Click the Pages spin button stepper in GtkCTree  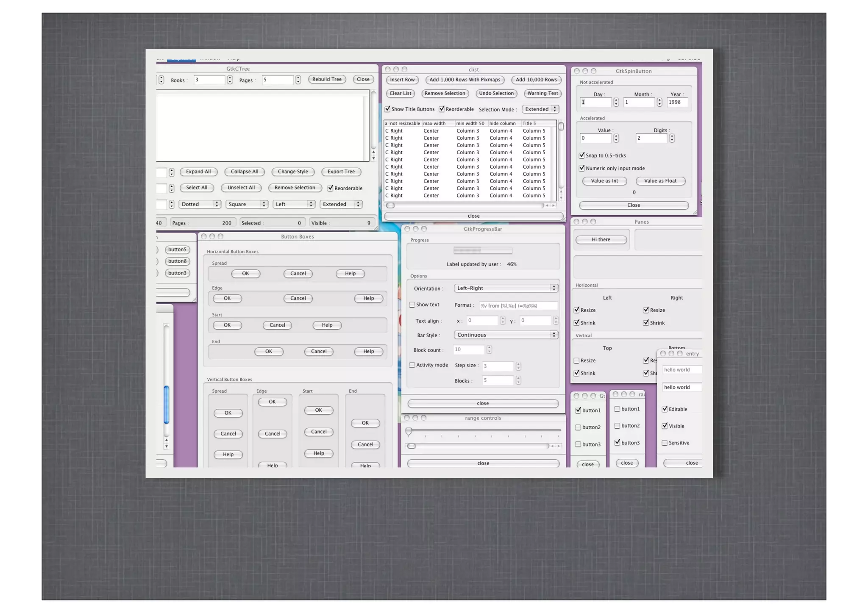coord(298,80)
